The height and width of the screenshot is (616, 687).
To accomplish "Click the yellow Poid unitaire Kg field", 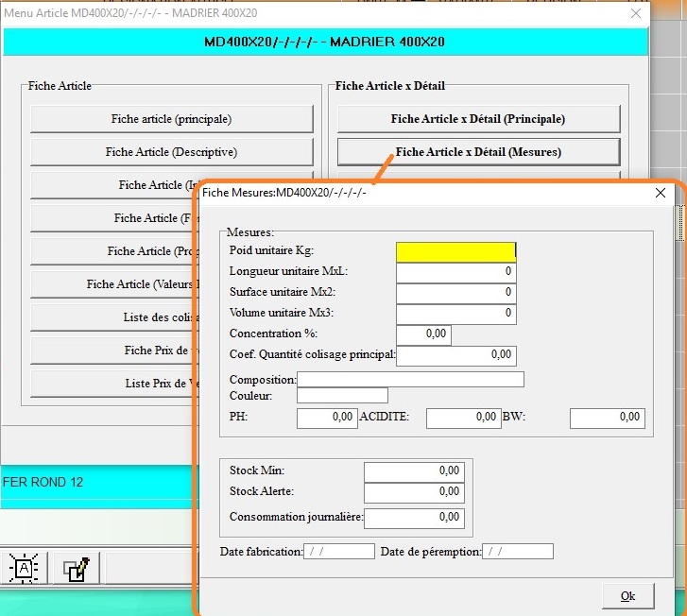I will coord(455,251).
